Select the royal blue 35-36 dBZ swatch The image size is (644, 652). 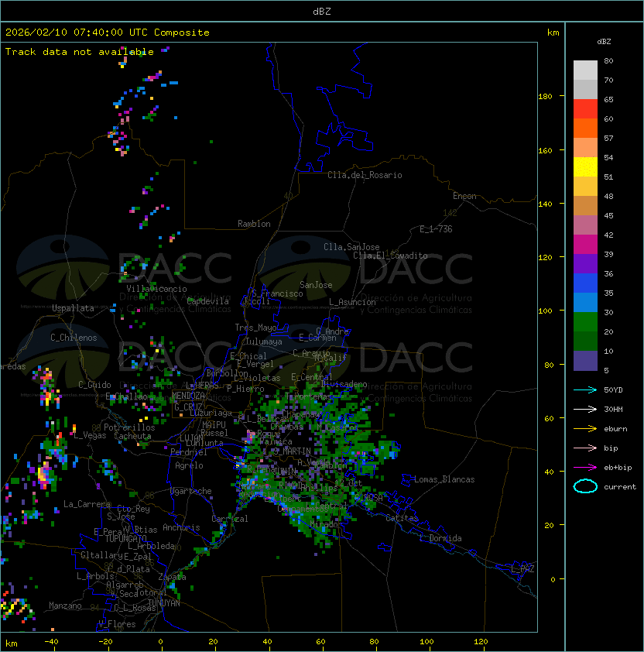pos(585,283)
